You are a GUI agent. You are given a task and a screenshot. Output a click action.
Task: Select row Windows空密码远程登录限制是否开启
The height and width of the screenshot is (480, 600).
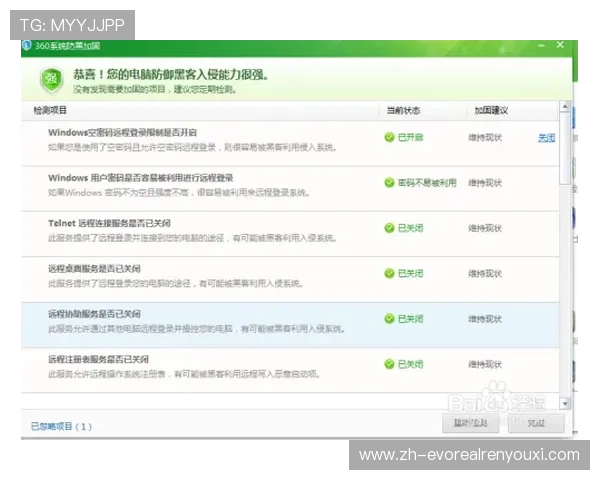tap(290, 143)
